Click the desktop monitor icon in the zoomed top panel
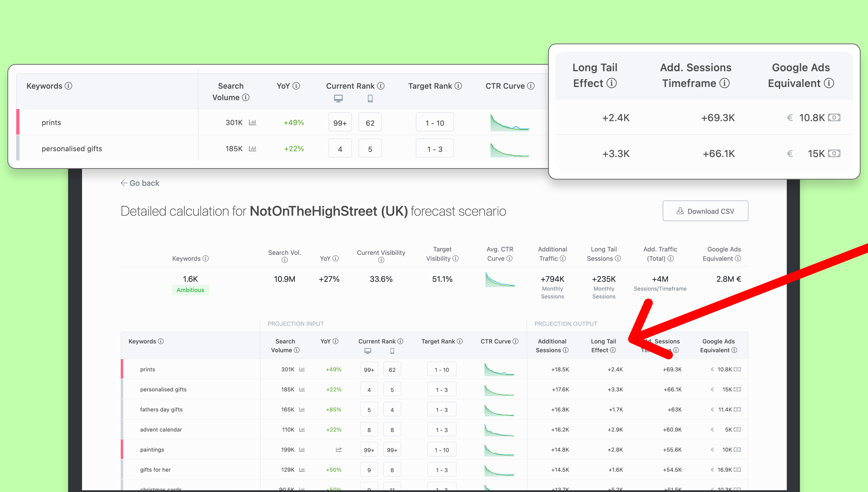Image resolution: width=868 pixels, height=492 pixels. (x=338, y=98)
